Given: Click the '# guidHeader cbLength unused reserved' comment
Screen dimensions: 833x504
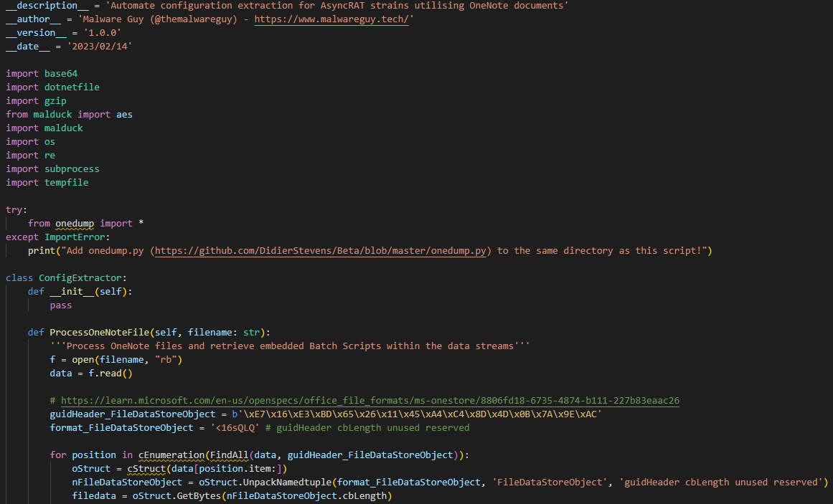Looking at the screenshot, I should pos(367,428).
